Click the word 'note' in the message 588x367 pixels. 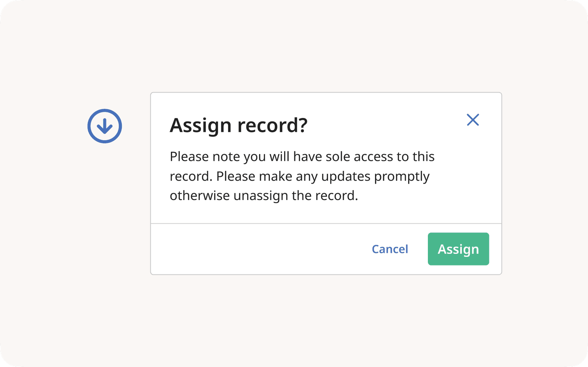click(226, 157)
